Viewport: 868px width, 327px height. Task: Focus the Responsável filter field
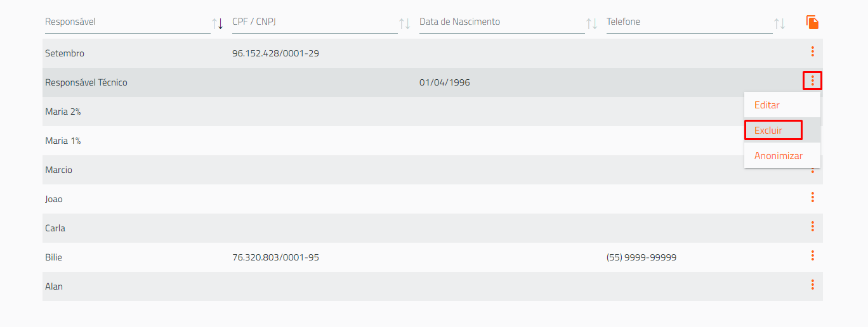128,22
